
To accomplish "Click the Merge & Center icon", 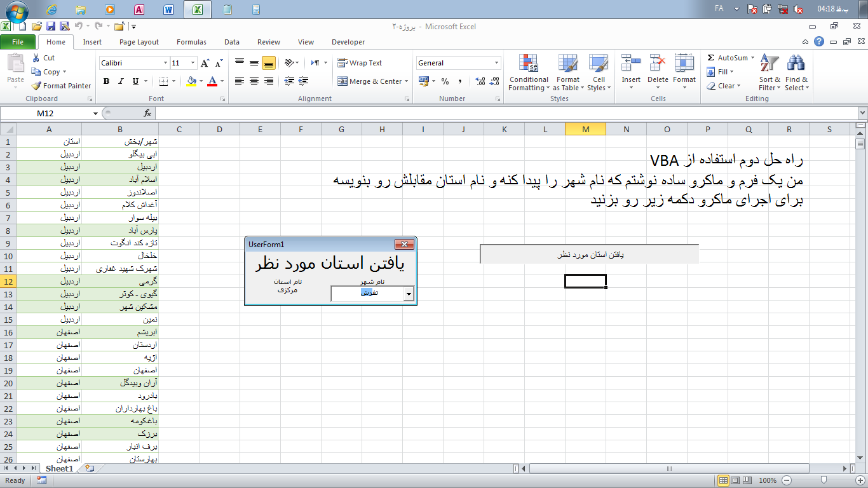I will coord(371,81).
